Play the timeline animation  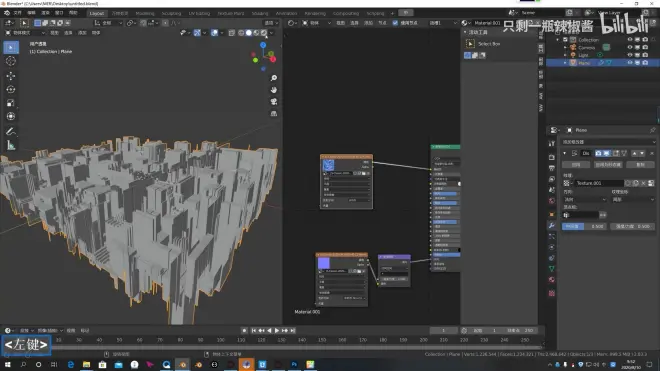pos(277,331)
